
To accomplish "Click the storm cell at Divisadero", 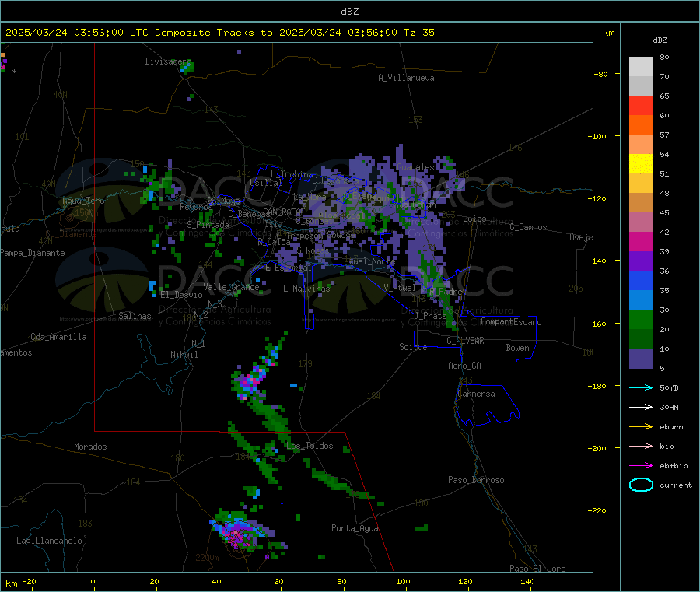I will click(x=187, y=67).
